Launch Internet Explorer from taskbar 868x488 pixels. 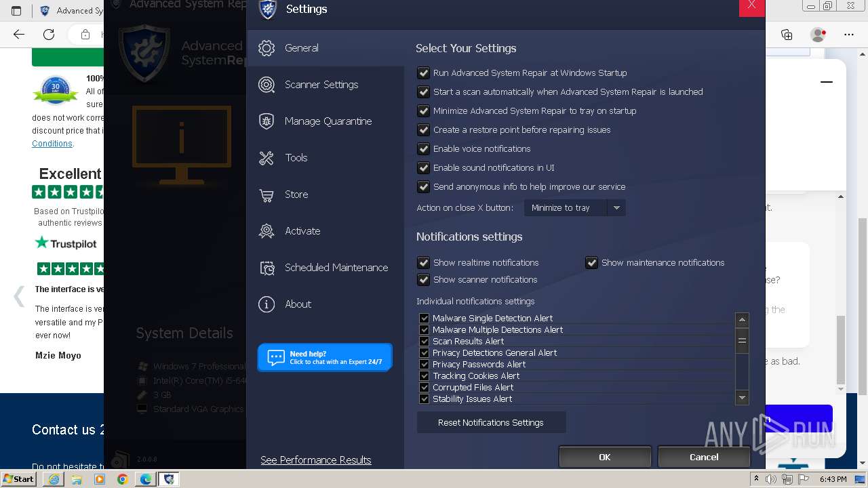pos(54,479)
